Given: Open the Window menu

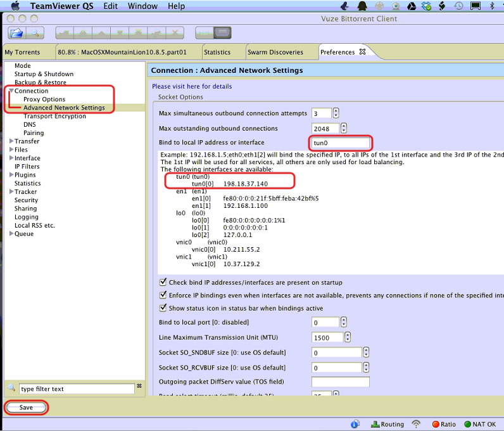Looking at the screenshot, I should (142, 6).
